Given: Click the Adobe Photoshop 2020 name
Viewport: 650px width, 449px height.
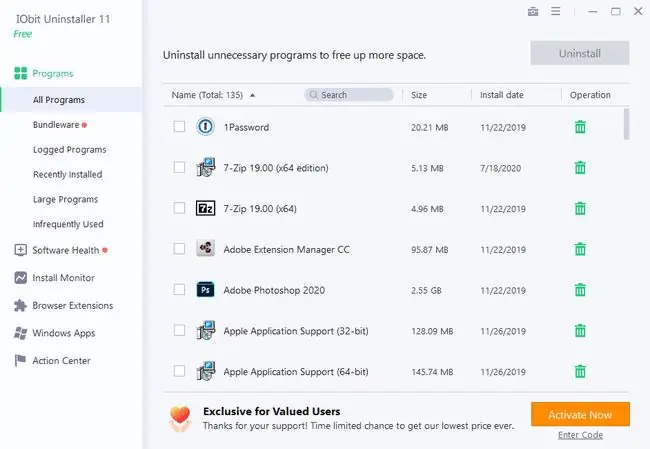Looking at the screenshot, I should point(274,290).
